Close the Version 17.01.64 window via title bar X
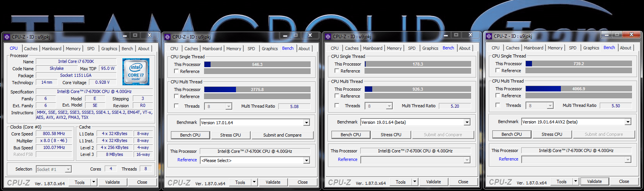The height and width of the screenshot is (191, 644). (x=310, y=35)
